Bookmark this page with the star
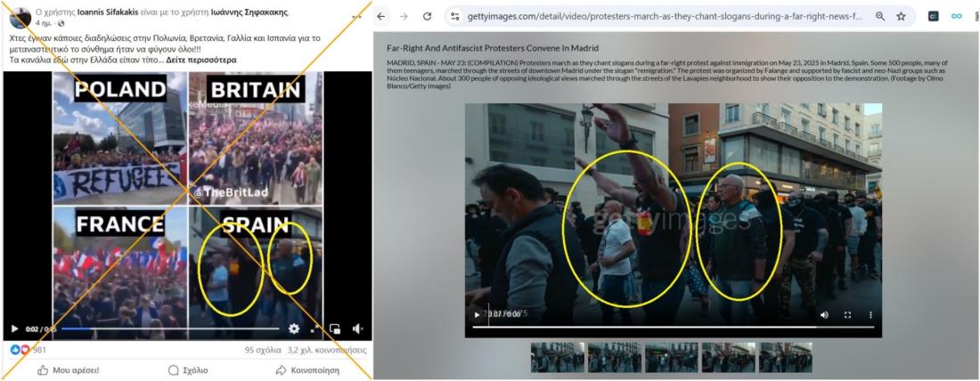Screen dimensions: 980x381 coord(901,16)
